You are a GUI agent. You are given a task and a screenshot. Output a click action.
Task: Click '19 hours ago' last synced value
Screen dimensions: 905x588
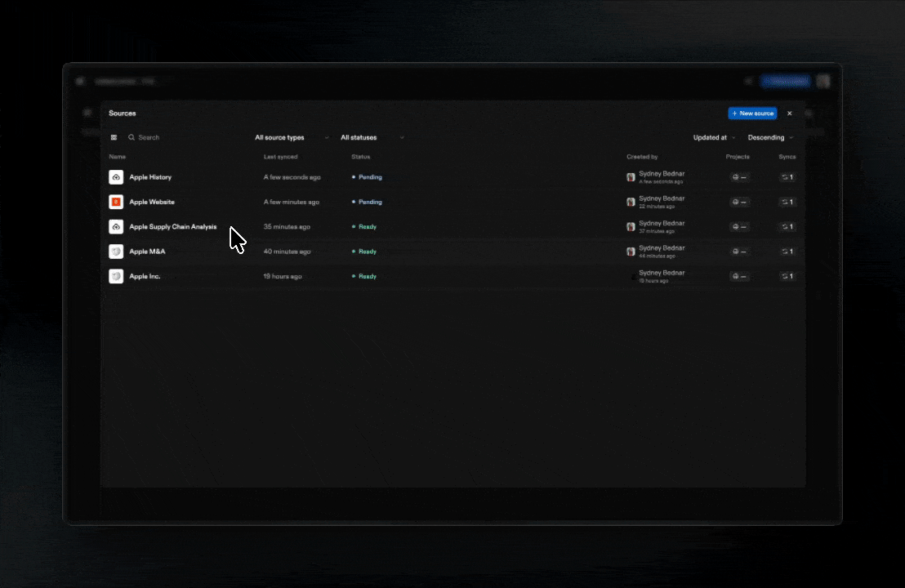pyautogui.click(x=283, y=276)
